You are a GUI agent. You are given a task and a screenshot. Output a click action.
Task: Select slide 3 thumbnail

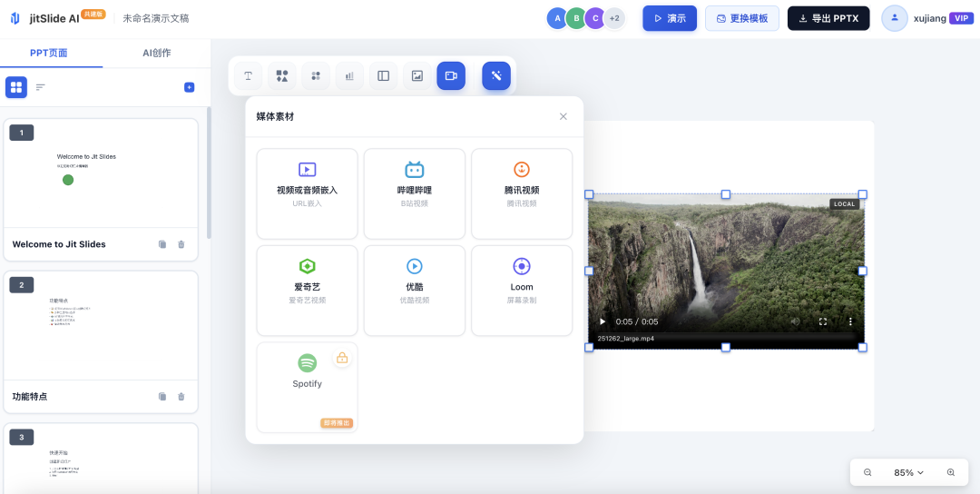coord(101,459)
